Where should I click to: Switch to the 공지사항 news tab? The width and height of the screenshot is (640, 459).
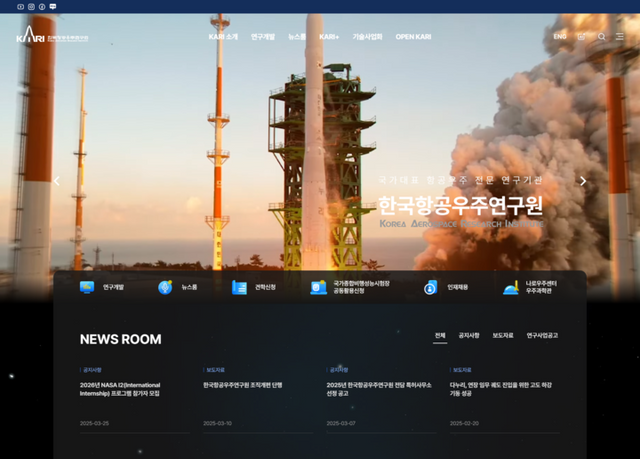coord(469,335)
